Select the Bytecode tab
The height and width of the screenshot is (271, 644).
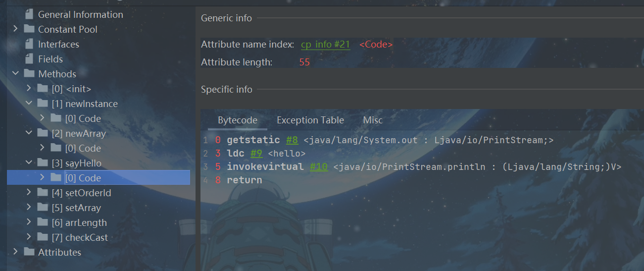tap(238, 120)
